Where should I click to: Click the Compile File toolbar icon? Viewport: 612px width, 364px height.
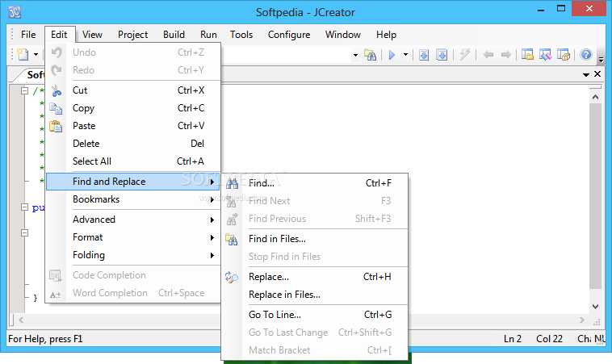click(424, 55)
